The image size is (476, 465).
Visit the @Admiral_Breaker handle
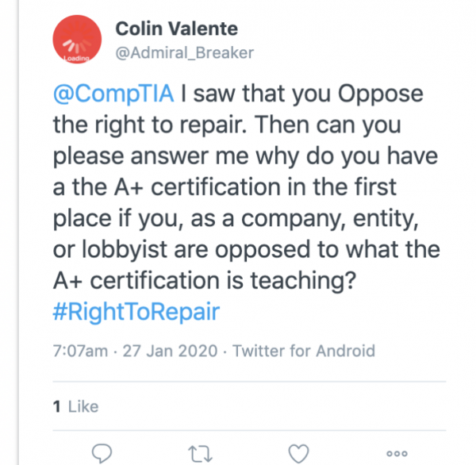click(185, 53)
